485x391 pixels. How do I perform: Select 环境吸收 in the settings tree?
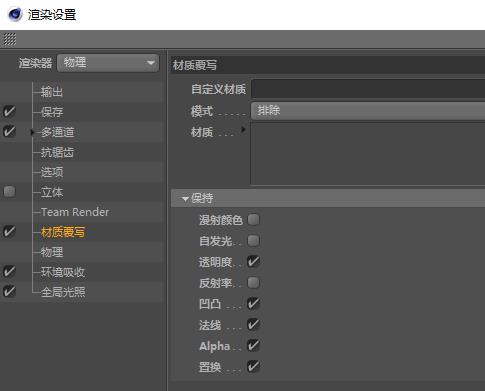63,272
